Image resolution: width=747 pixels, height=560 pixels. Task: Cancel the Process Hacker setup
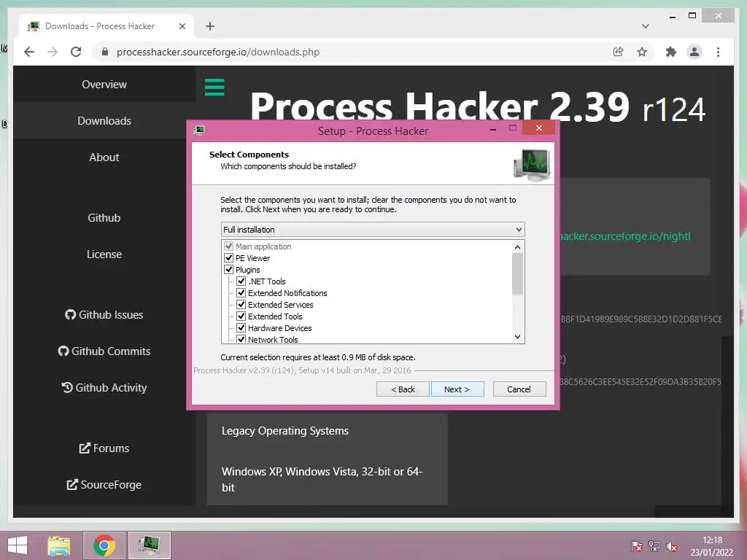tap(519, 389)
